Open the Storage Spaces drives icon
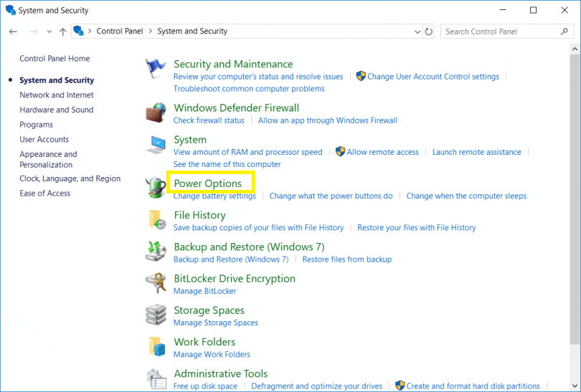The image size is (581, 392). coord(156,315)
